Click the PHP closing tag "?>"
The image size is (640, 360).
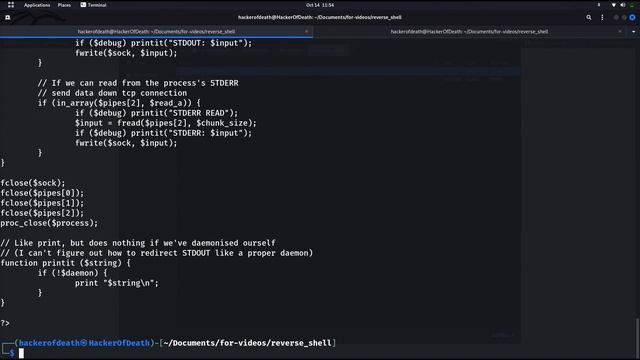[x=5, y=323]
